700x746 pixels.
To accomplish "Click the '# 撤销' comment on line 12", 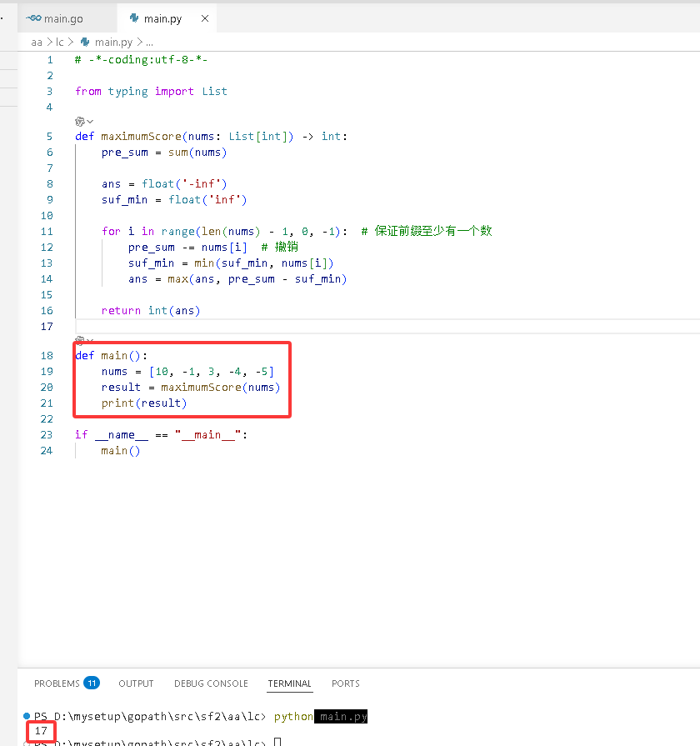I will point(280,247).
